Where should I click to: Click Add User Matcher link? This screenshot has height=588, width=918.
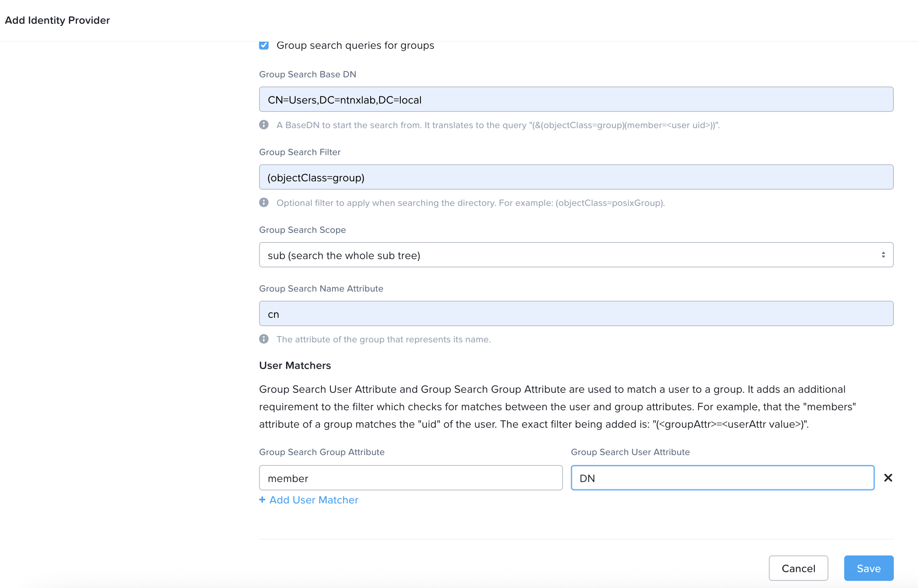tap(313, 500)
